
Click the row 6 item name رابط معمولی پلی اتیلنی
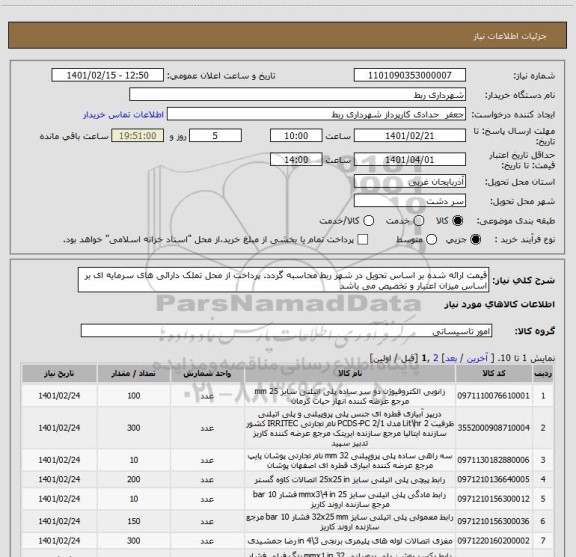[x=350, y=522]
